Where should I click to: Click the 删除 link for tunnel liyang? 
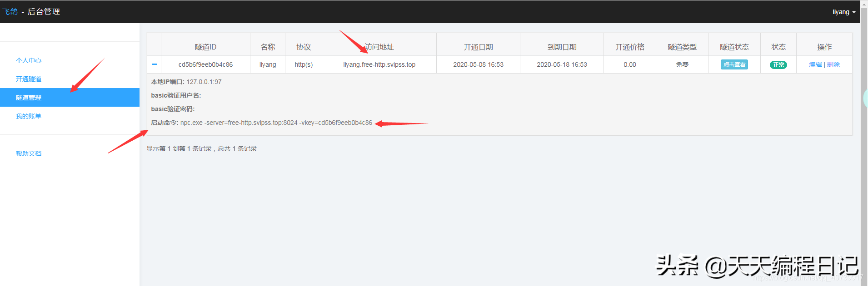pos(833,64)
